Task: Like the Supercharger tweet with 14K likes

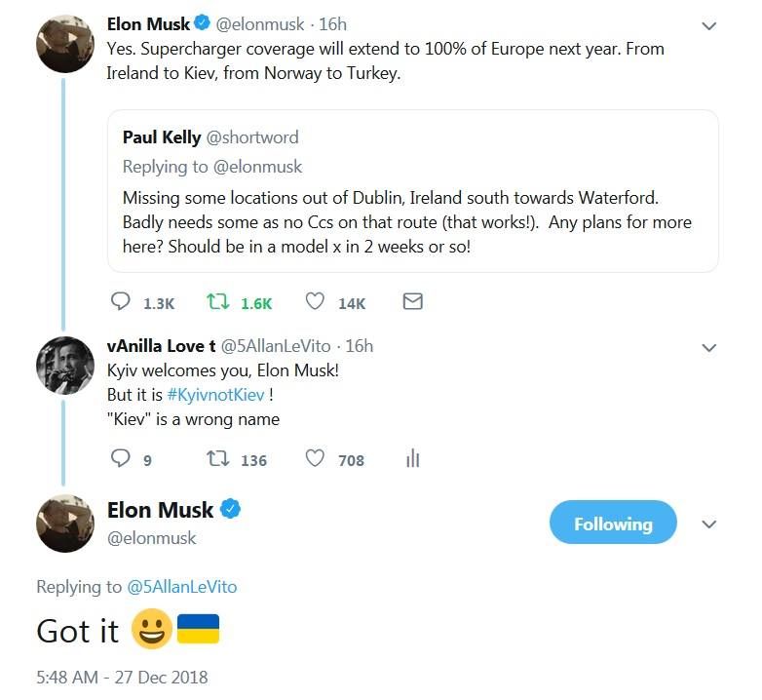Action: (x=315, y=302)
